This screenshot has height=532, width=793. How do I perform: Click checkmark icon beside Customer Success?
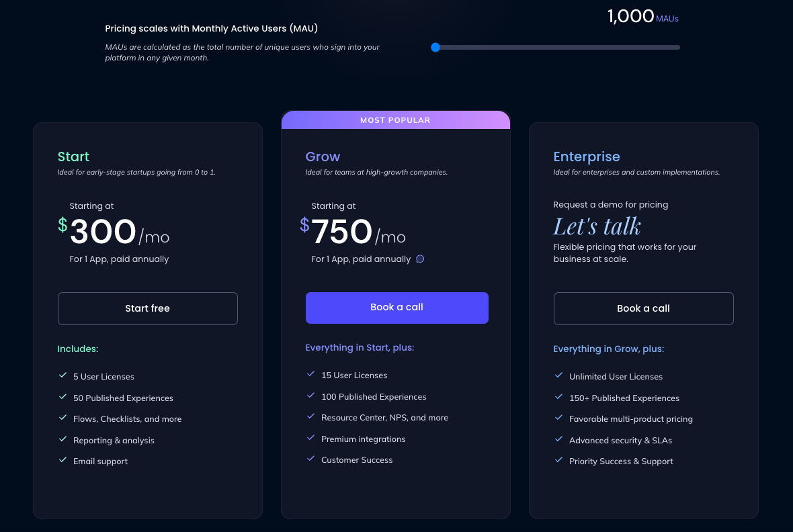coord(310,459)
